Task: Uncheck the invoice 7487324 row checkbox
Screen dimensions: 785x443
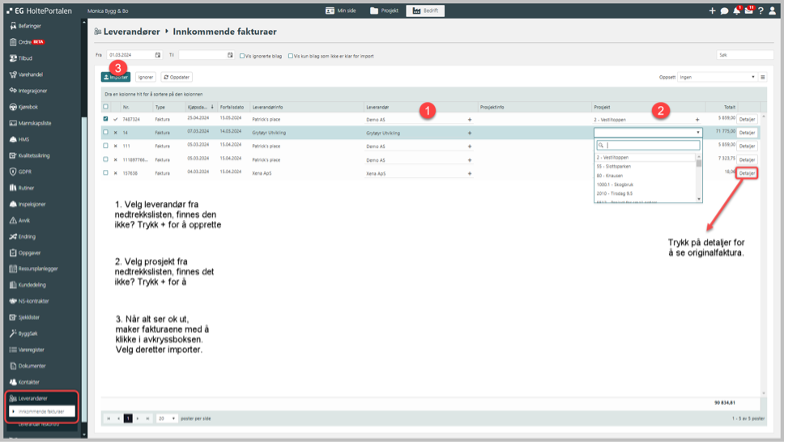Action: 106,119
